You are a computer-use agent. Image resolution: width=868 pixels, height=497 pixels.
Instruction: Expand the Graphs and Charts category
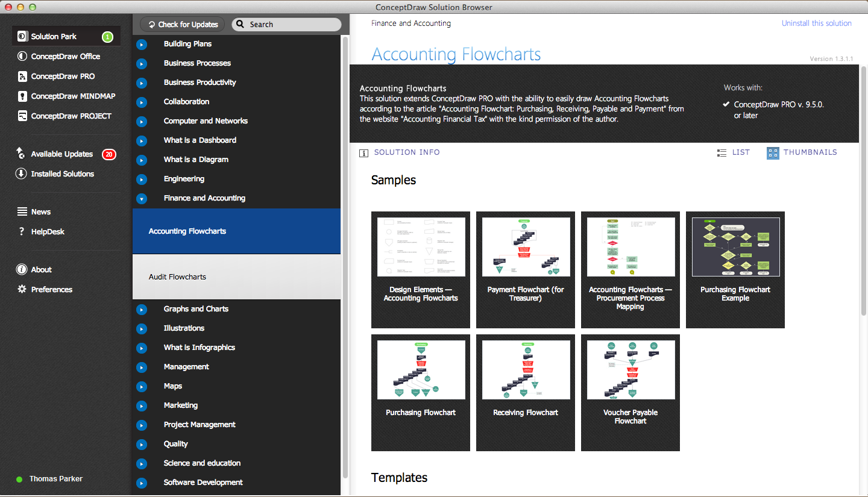[x=142, y=310]
